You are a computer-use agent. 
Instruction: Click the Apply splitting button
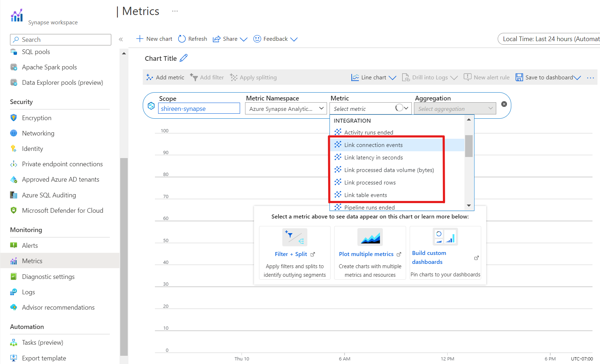(x=253, y=78)
